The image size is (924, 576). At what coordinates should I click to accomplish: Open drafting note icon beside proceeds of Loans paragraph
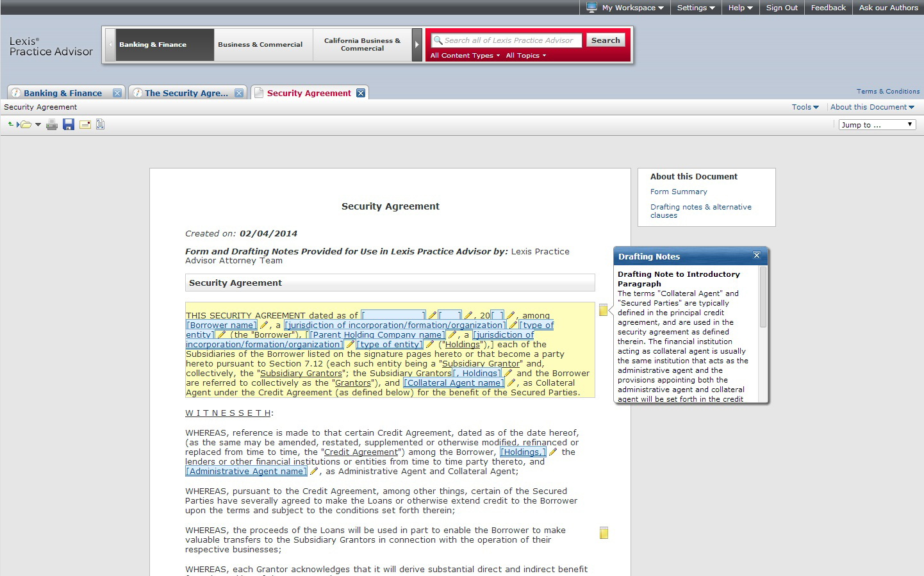[603, 533]
